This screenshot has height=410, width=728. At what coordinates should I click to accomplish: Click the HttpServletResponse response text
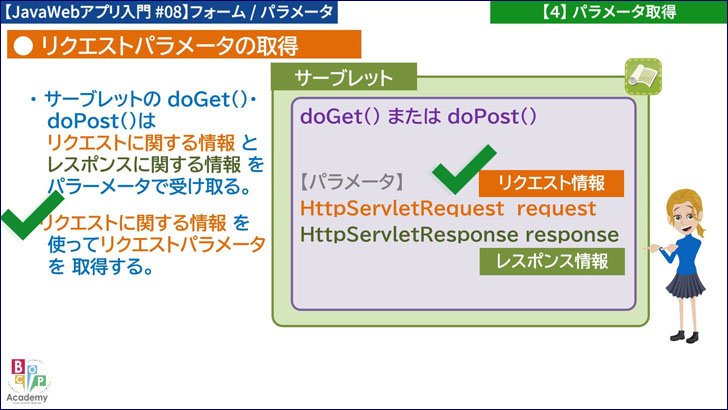[459, 234]
